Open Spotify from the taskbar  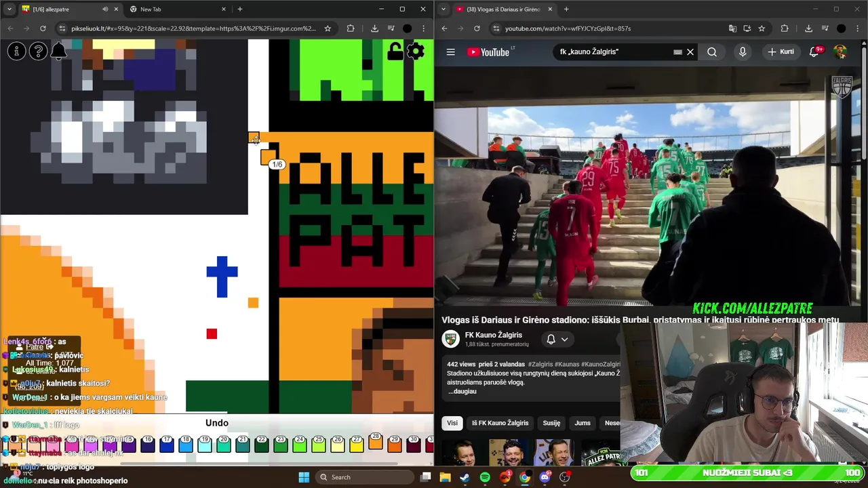(485, 477)
